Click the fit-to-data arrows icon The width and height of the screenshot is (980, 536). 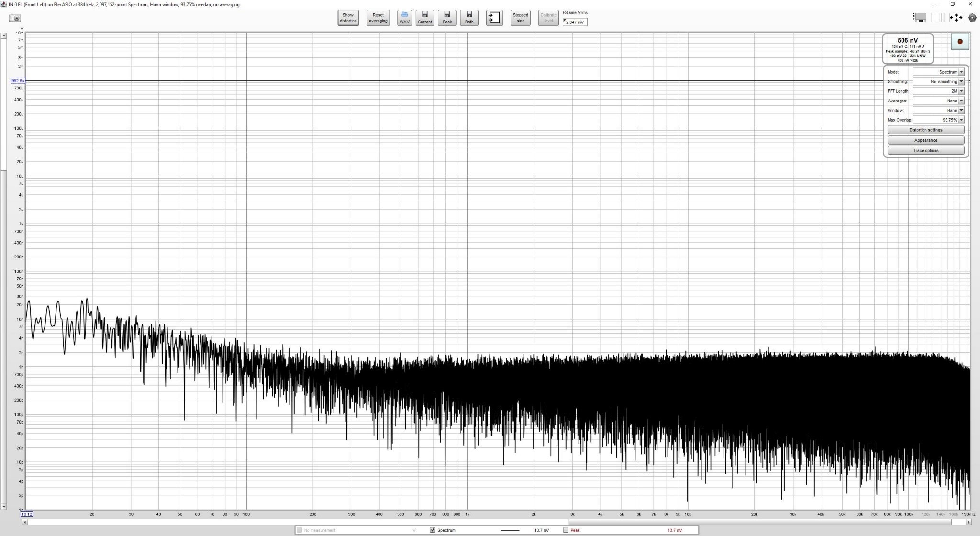(x=956, y=18)
